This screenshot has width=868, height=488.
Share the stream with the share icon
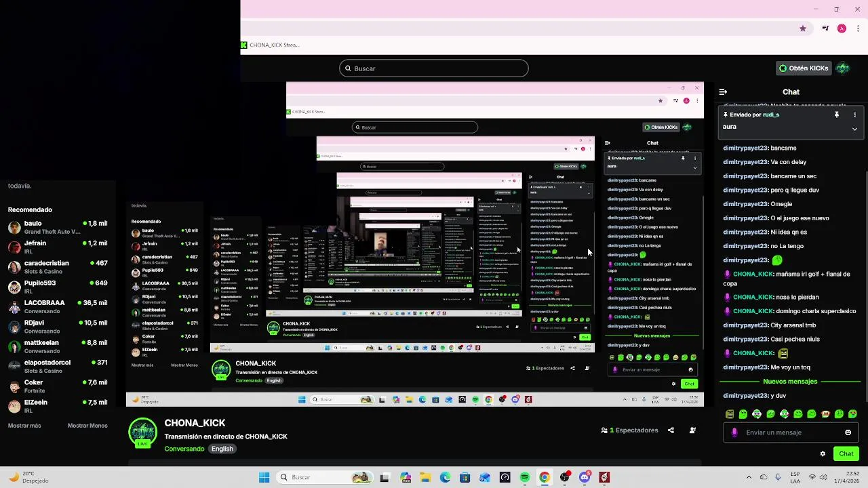(x=671, y=430)
